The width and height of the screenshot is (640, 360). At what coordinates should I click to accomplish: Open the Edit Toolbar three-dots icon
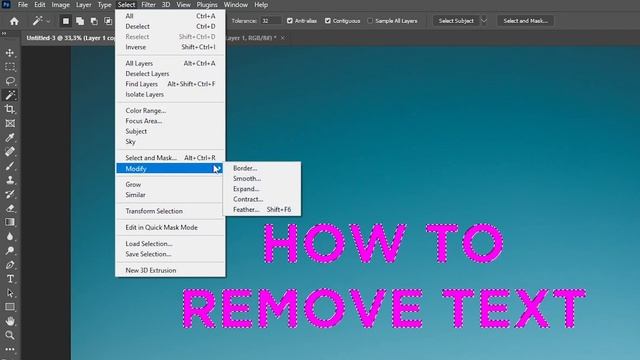point(10,349)
